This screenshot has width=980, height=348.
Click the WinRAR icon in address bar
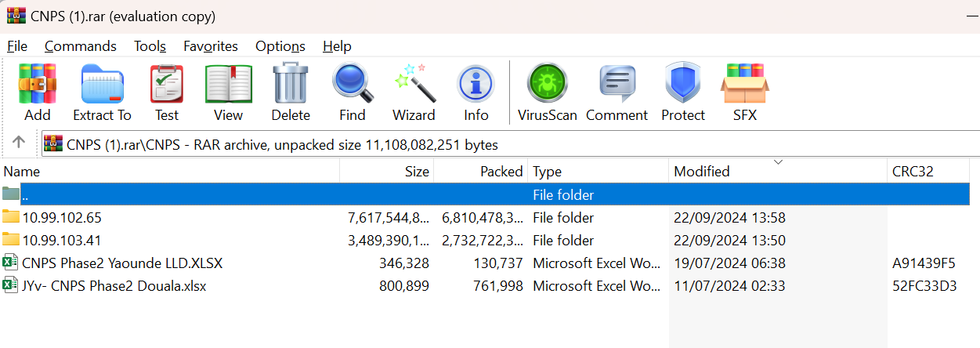pos(53,144)
